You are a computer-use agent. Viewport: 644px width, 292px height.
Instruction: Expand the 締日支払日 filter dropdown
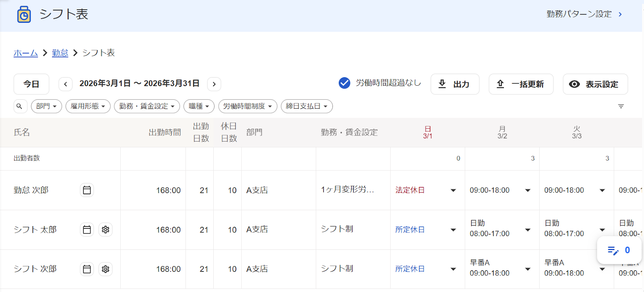click(307, 106)
